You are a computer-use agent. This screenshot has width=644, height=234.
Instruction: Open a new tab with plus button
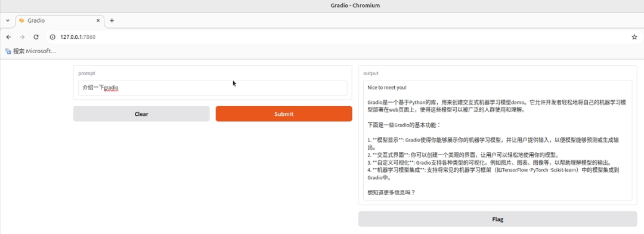click(112, 20)
